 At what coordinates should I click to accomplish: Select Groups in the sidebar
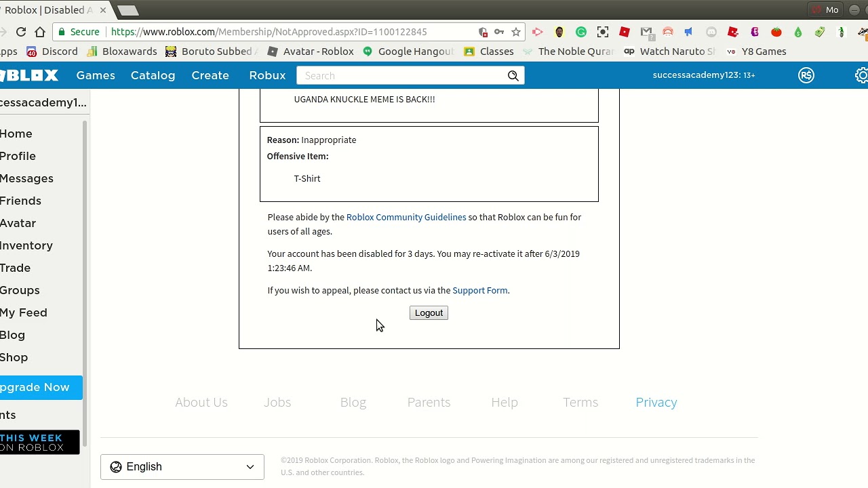pos(20,290)
